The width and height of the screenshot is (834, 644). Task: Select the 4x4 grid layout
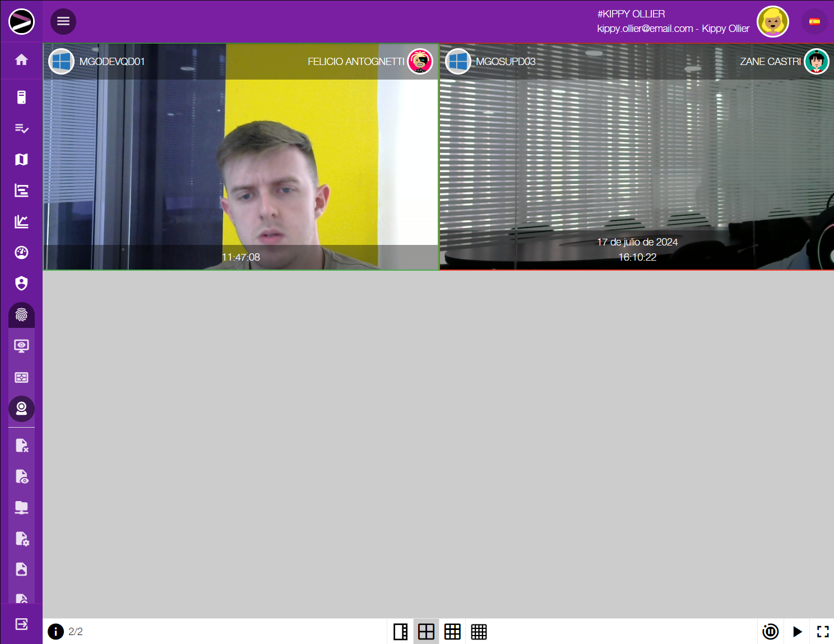479,632
